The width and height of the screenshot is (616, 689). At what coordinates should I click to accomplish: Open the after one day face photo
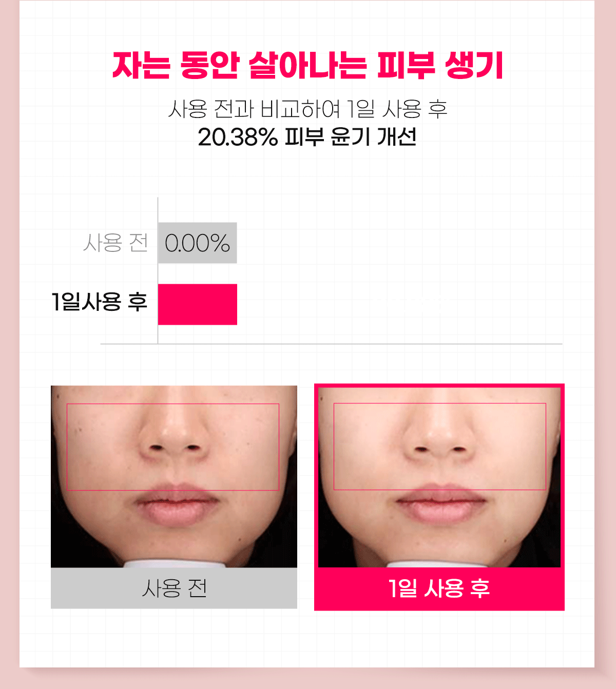click(439, 477)
